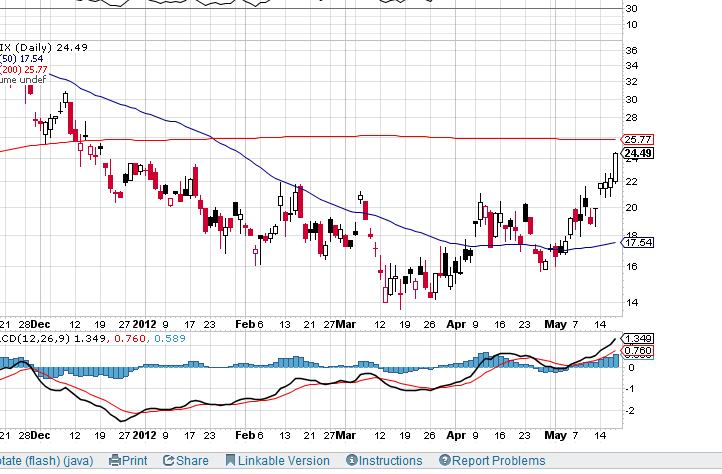
Task: Click the 1.349 MACD value tag
Action: (638, 339)
